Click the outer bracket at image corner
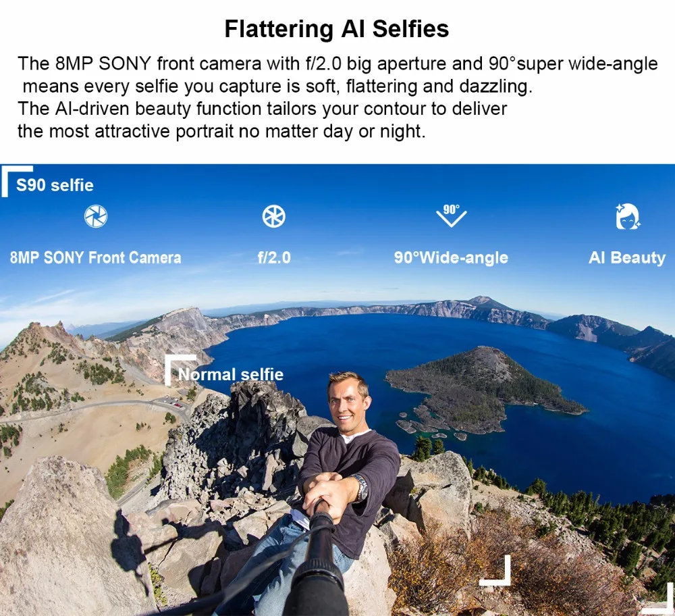675x616 pixels. [x=659, y=598]
